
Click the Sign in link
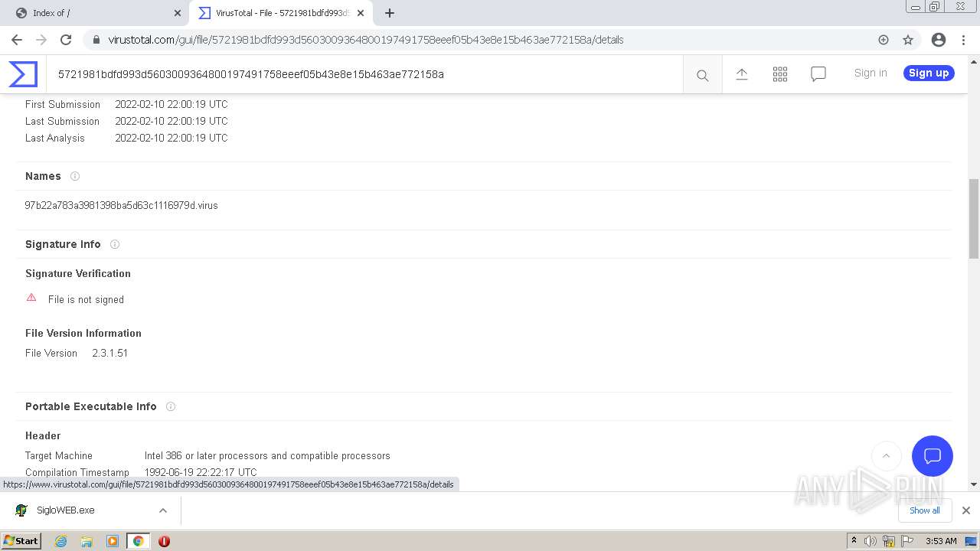tap(871, 73)
